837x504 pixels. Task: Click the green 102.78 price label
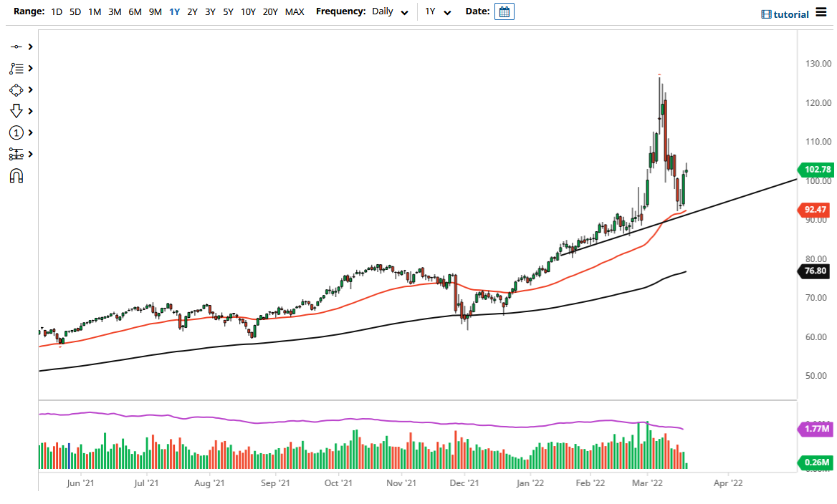click(x=816, y=170)
